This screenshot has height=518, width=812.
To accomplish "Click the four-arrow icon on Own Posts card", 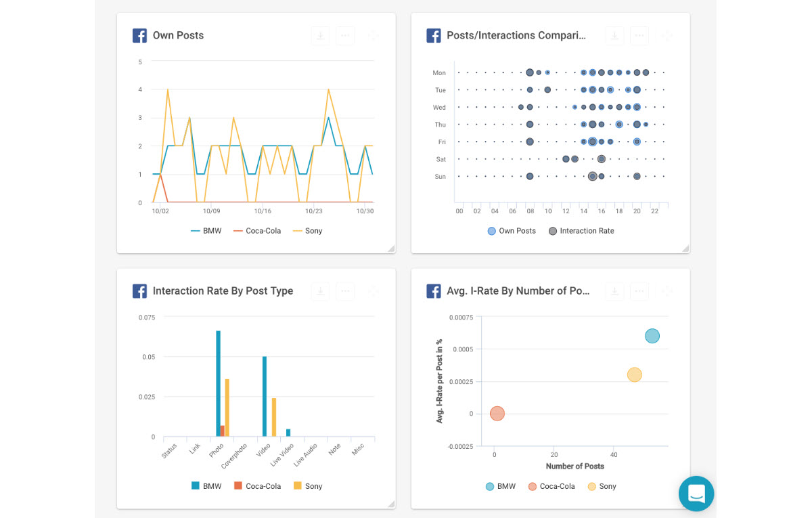I will click(373, 36).
